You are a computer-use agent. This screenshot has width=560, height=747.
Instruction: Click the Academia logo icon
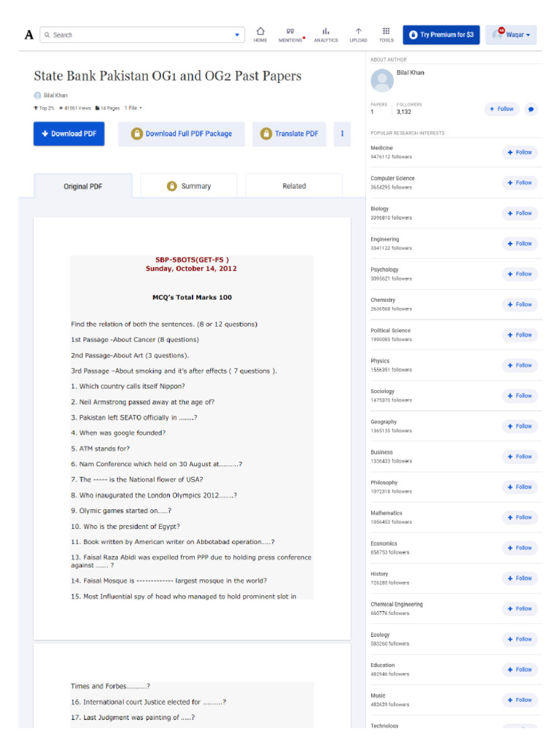pos(28,35)
